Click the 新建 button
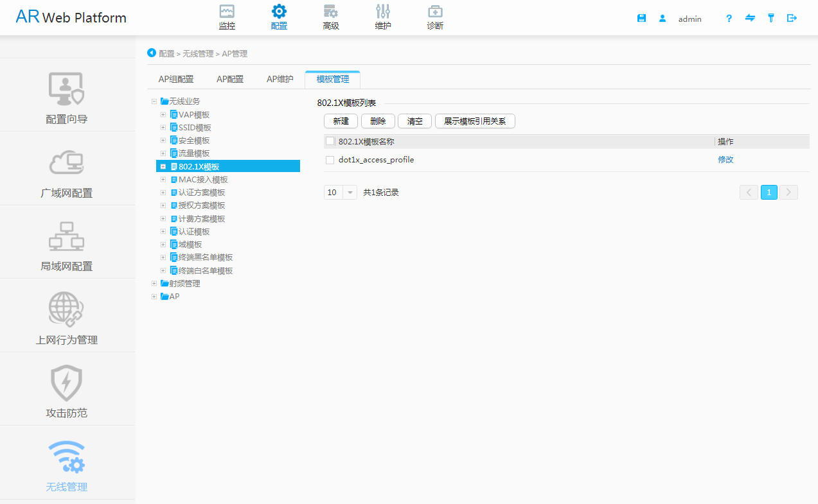The image size is (818, 504). 340,121
